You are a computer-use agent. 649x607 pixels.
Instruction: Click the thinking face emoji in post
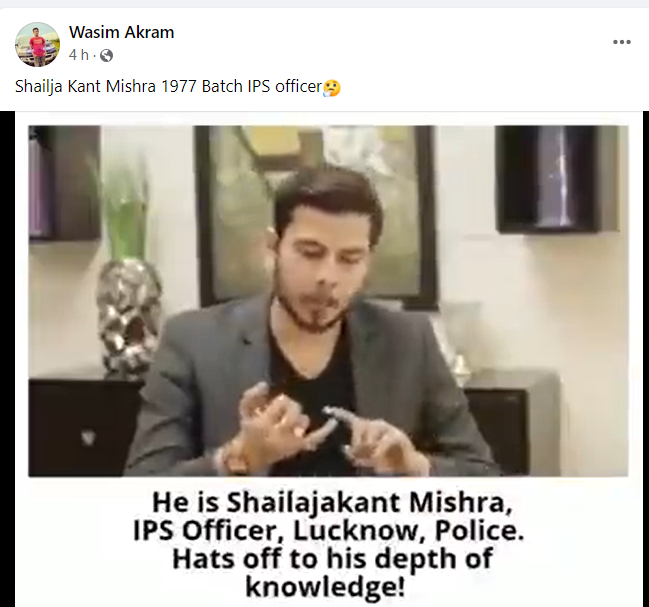(332, 87)
